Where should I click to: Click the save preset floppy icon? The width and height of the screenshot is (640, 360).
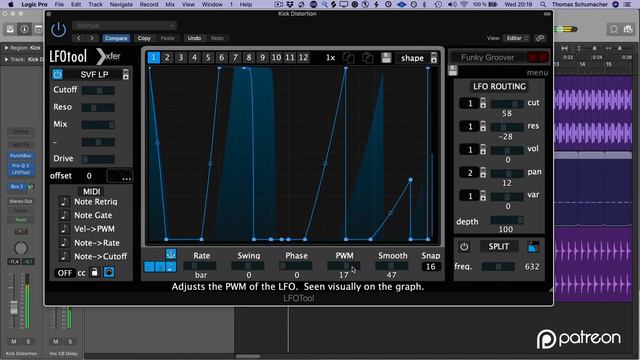(x=453, y=70)
